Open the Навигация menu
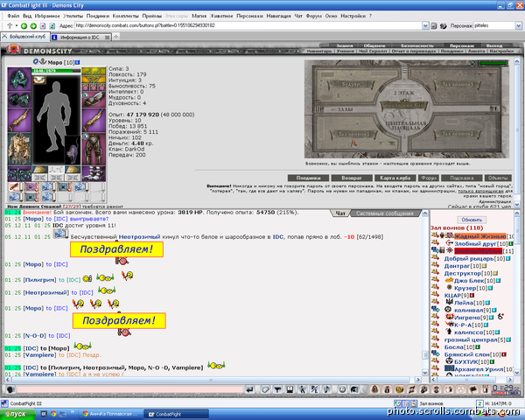The width and height of the screenshot is (525, 420). [x=278, y=16]
